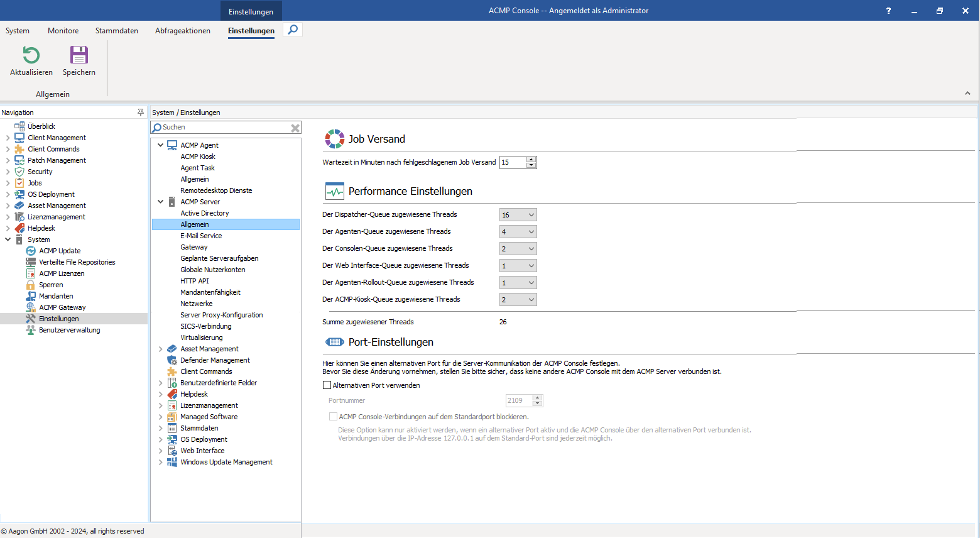Switch to the Abfrageaktionen tab
Screen dimensions: 980x538
coord(182,30)
